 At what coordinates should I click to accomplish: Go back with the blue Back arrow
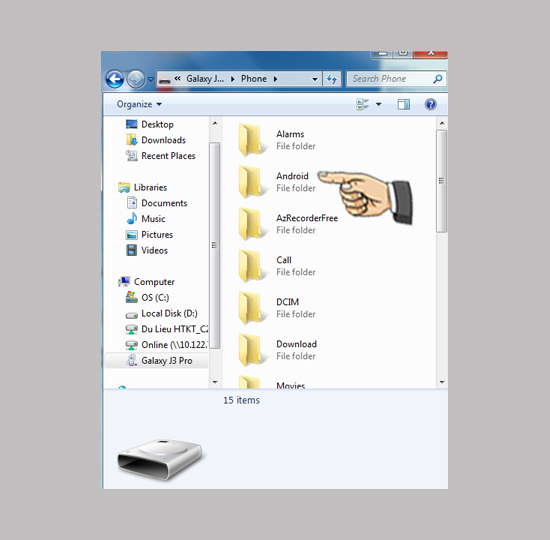[115, 79]
